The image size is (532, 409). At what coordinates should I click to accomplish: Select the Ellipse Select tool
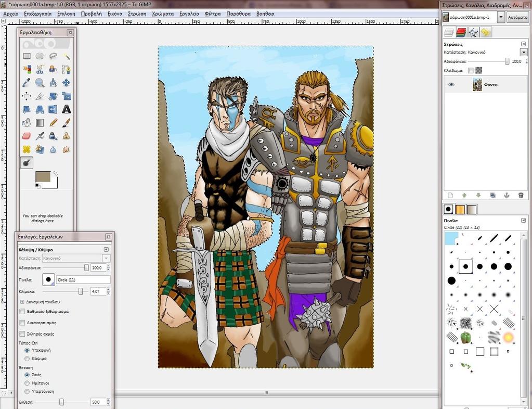[x=40, y=56]
